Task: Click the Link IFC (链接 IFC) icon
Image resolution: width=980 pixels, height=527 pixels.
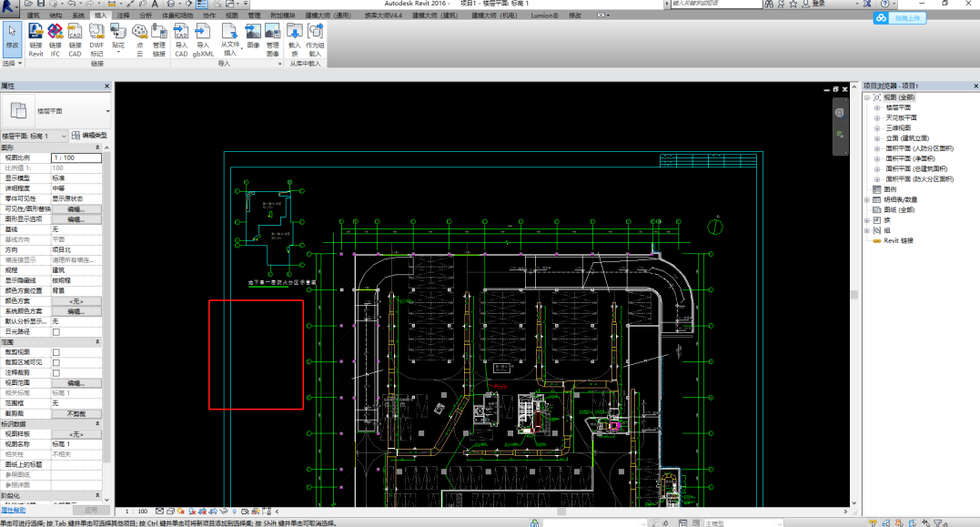Action: [x=56, y=40]
